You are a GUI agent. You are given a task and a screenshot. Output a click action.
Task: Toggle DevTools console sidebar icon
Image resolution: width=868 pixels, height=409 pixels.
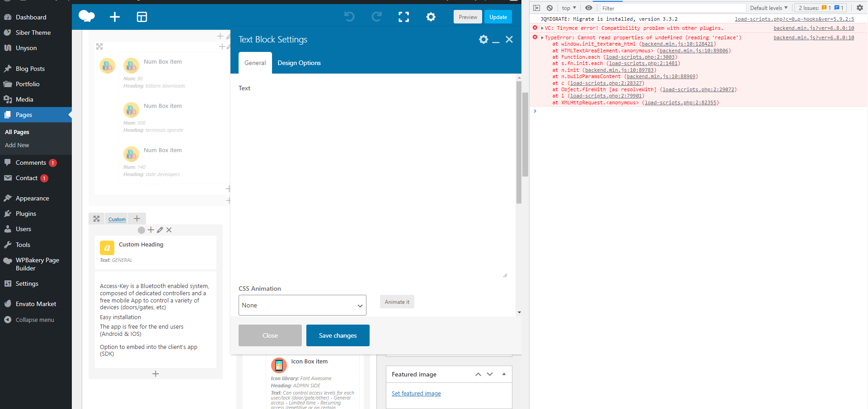tap(536, 8)
